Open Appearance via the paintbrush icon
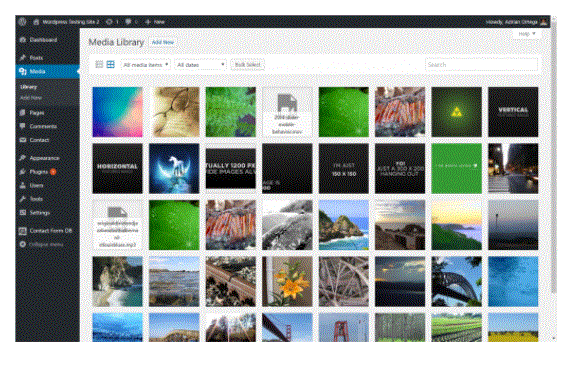This screenshot has height=376, width=566. pos(23,158)
